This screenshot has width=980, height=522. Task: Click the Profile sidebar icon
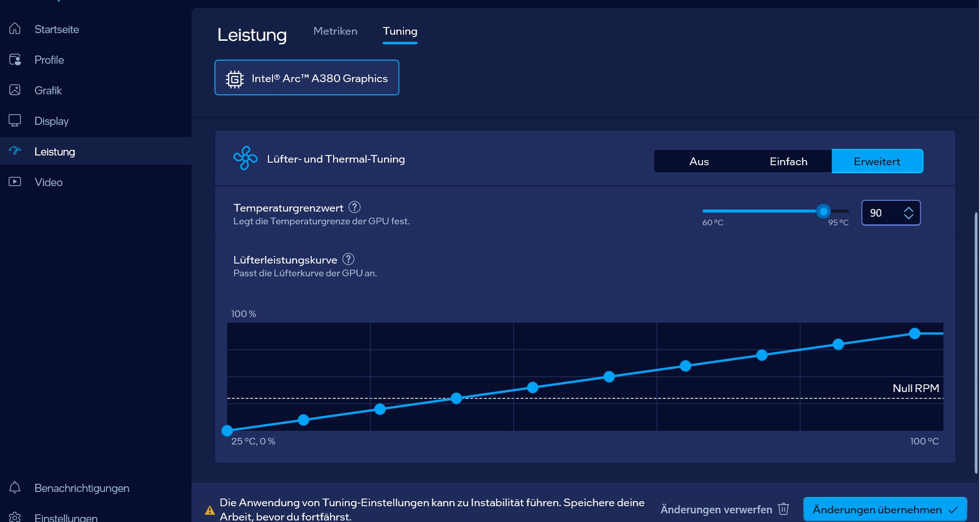tap(15, 60)
